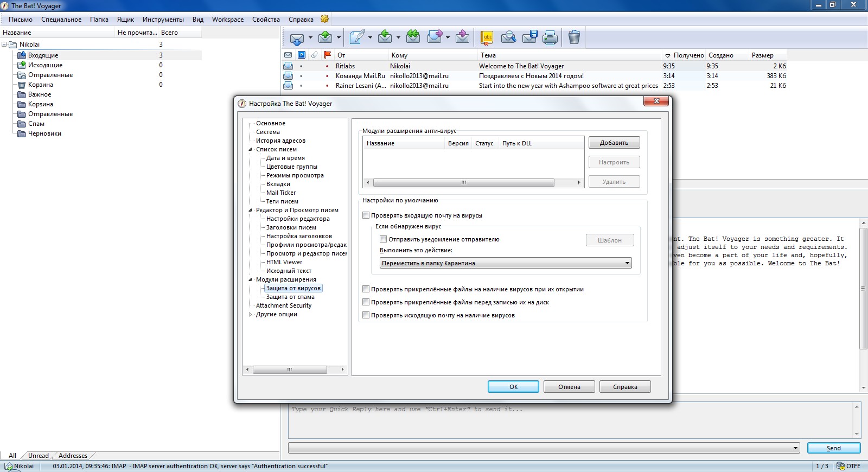The width and height of the screenshot is (868, 472).
Task: Click the Send quick reply button
Action: click(834, 448)
